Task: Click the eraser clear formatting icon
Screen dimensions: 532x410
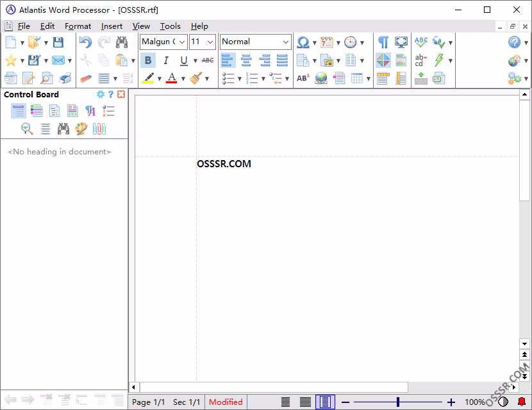Action: point(85,78)
